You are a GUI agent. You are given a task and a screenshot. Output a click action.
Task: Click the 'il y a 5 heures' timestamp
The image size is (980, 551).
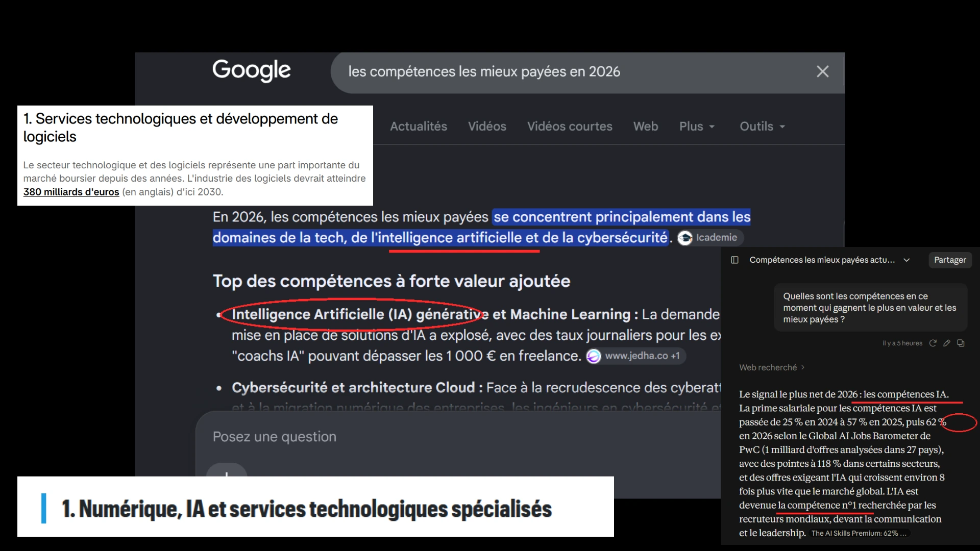tap(902, 343)
